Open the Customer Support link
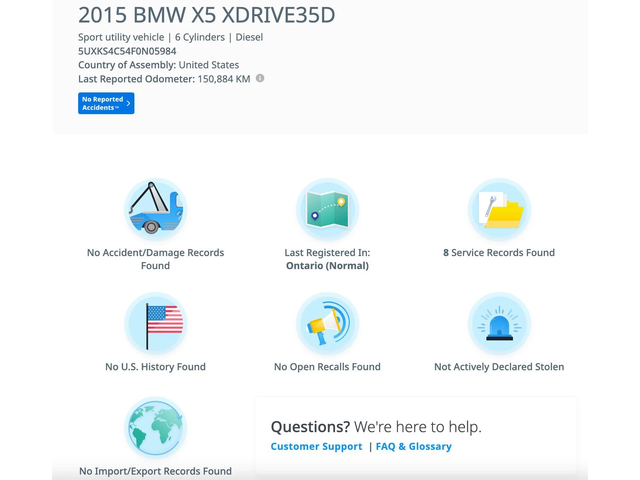Viewport: 640px width, 480px height. (x=316, y=447)
